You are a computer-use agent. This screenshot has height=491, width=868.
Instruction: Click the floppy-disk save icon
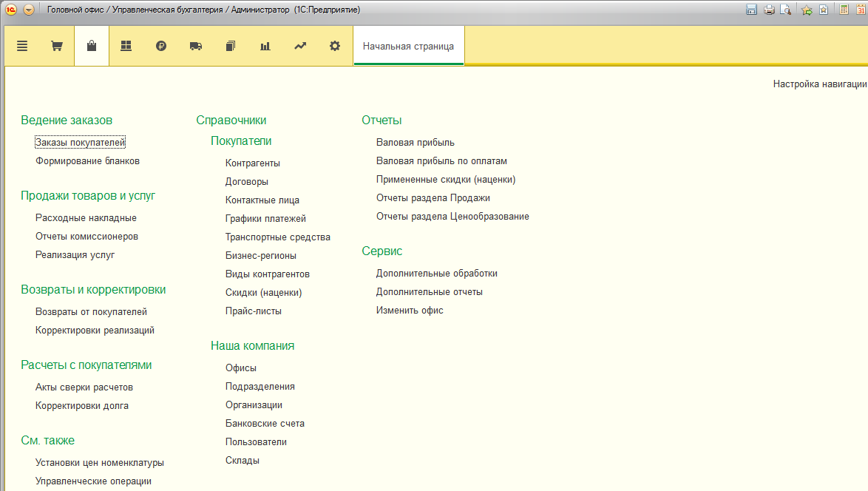(x=751, y=10)
